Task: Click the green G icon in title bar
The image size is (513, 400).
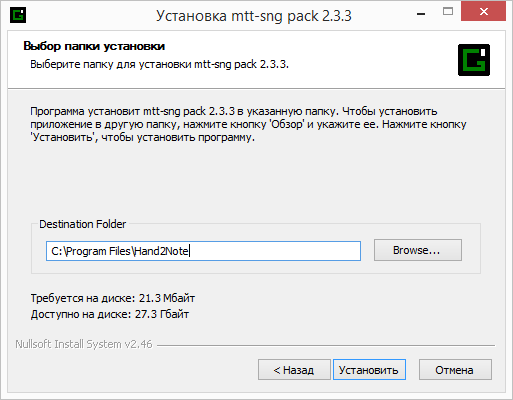Action: (x=18, y=15)
